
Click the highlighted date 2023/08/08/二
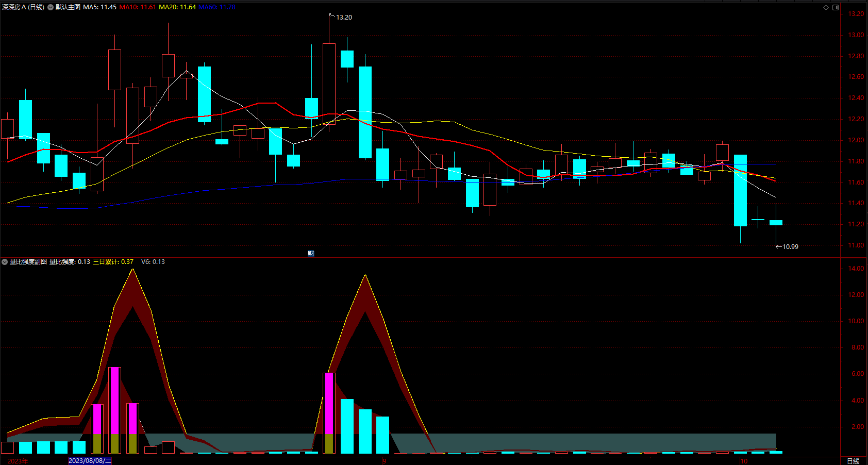(x=90, y=461)
